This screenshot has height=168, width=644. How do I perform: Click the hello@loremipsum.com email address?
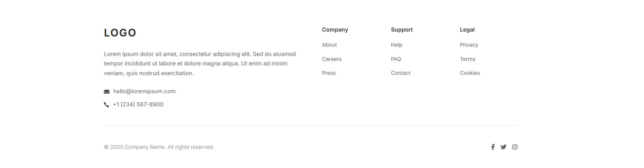click(144, 91)
